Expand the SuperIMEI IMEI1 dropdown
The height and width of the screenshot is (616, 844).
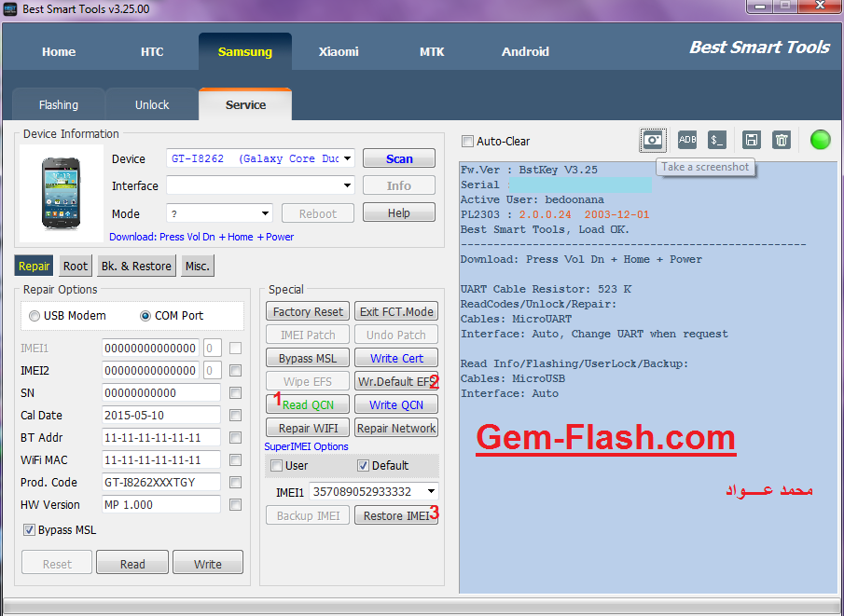tap(431, 491)
